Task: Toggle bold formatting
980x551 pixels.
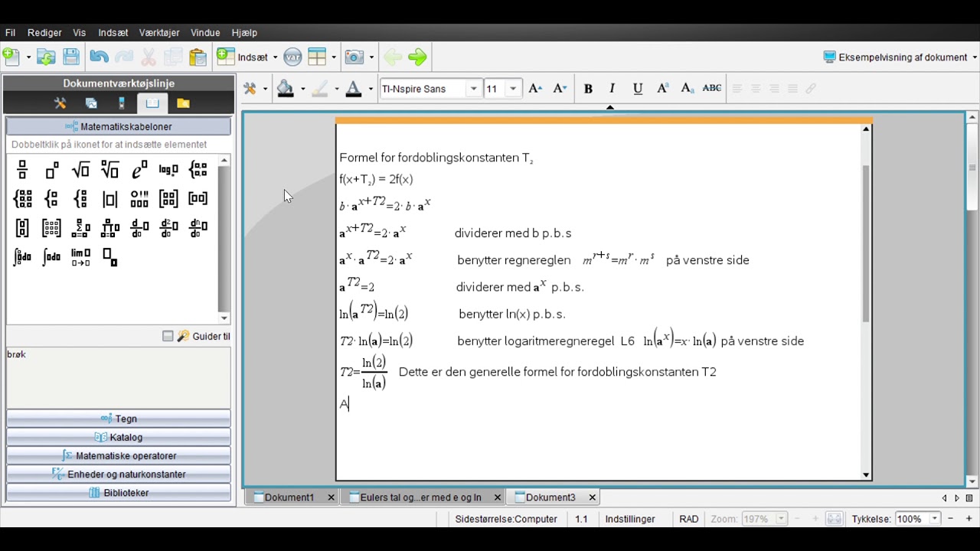Action: tap(588, 89)
